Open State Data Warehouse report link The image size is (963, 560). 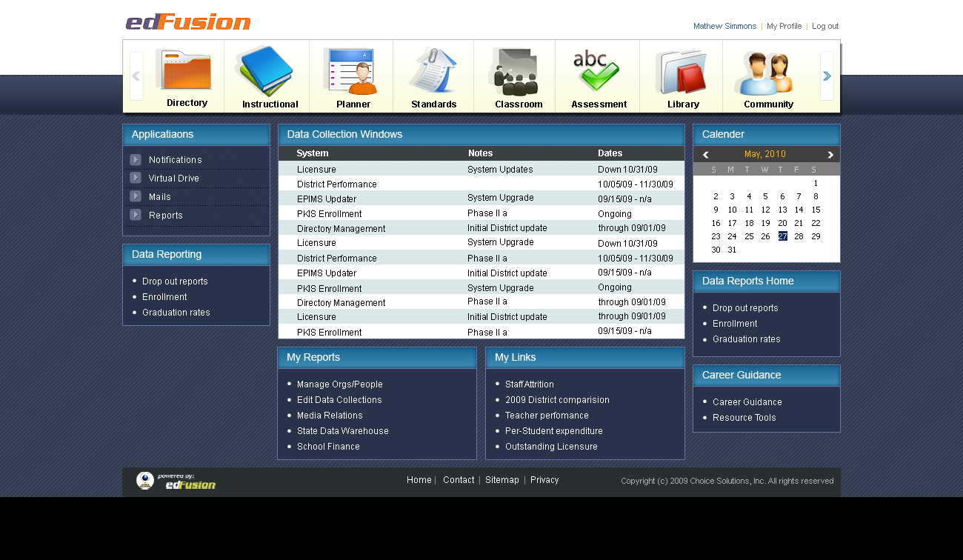342,431
